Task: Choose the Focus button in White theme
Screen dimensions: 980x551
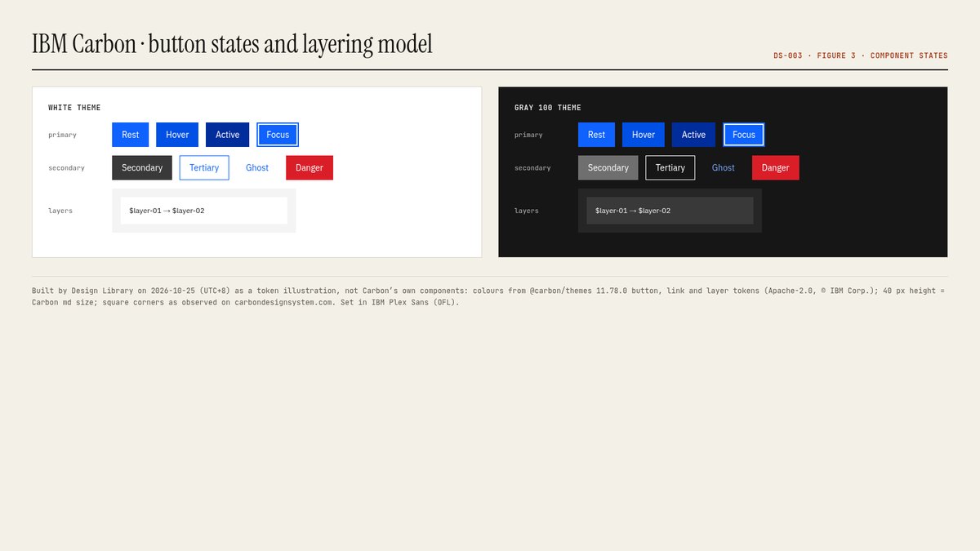Action: [x=278, y=135]
